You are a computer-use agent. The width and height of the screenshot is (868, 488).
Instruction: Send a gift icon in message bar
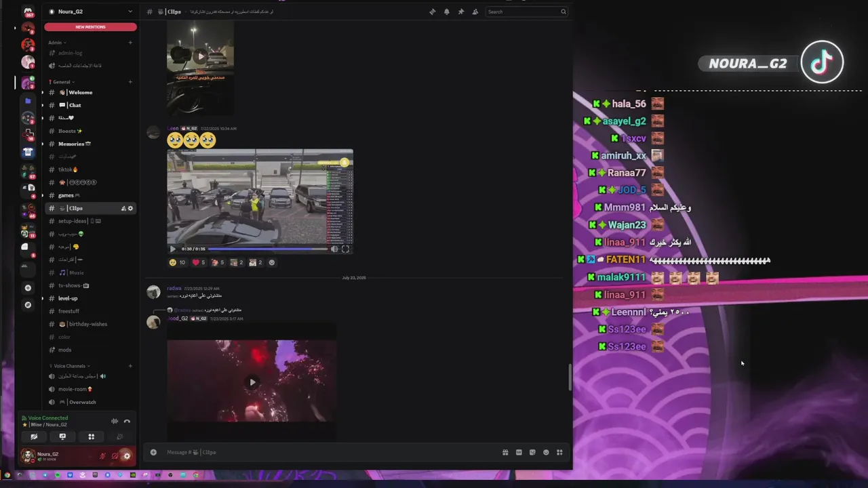pyautogui.click(x=505, y=452)
